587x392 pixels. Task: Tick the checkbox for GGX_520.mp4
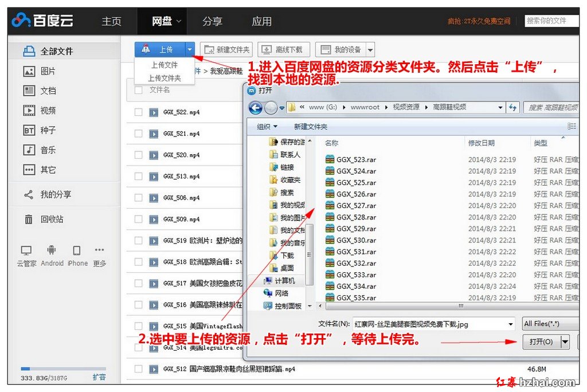pyautogui.click(x=138, y=155)
